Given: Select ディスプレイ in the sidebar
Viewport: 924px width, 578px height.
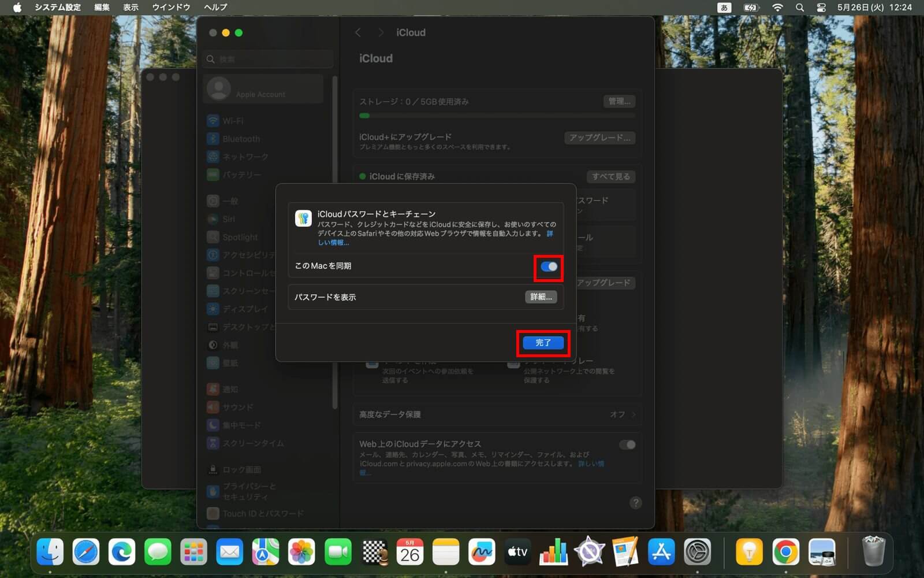Looking at the screenshot, I should tap(240, 309).
